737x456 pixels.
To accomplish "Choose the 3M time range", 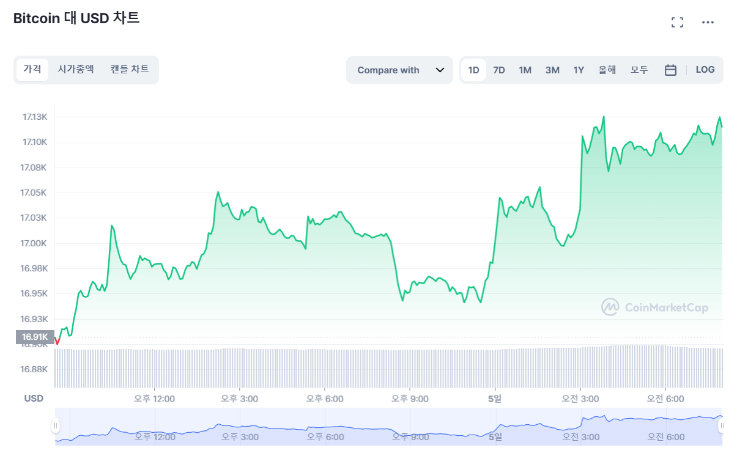I will coord(552,70).
